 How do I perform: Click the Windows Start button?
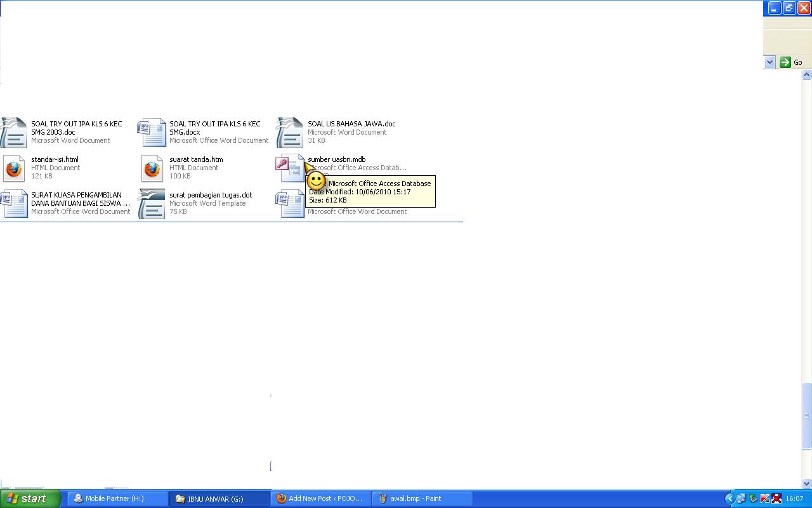pos(30,498)
